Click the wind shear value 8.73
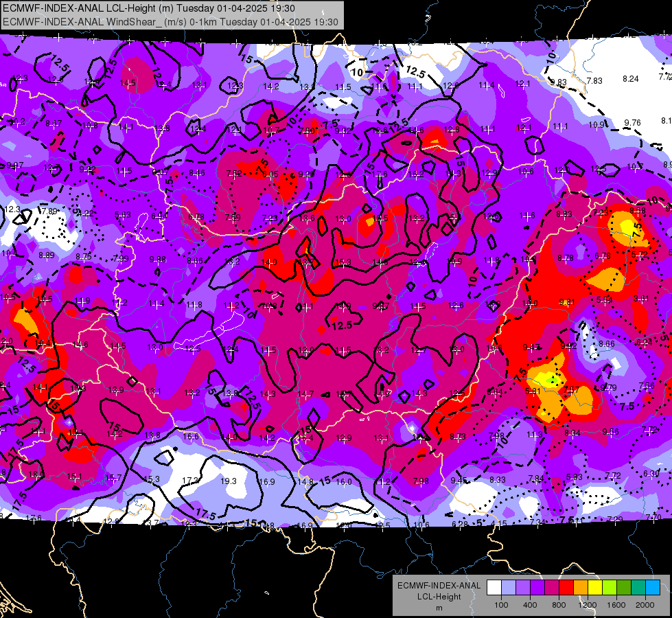 point(458,437)
